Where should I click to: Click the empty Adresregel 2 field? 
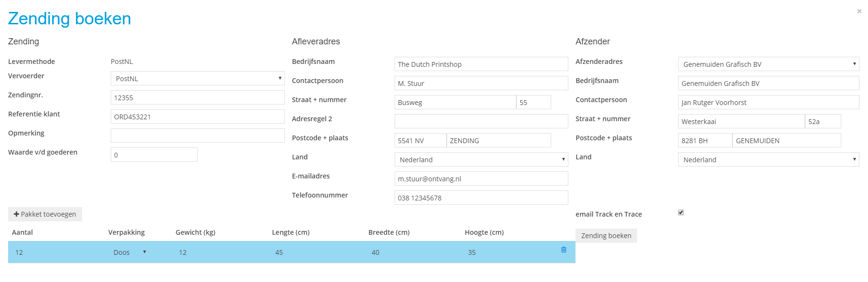tap(481, 121)
